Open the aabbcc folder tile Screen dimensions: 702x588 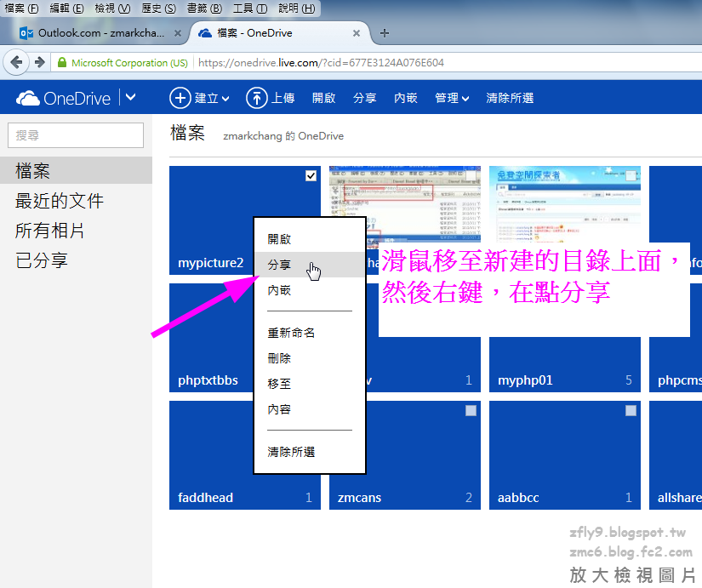point(564,455)
